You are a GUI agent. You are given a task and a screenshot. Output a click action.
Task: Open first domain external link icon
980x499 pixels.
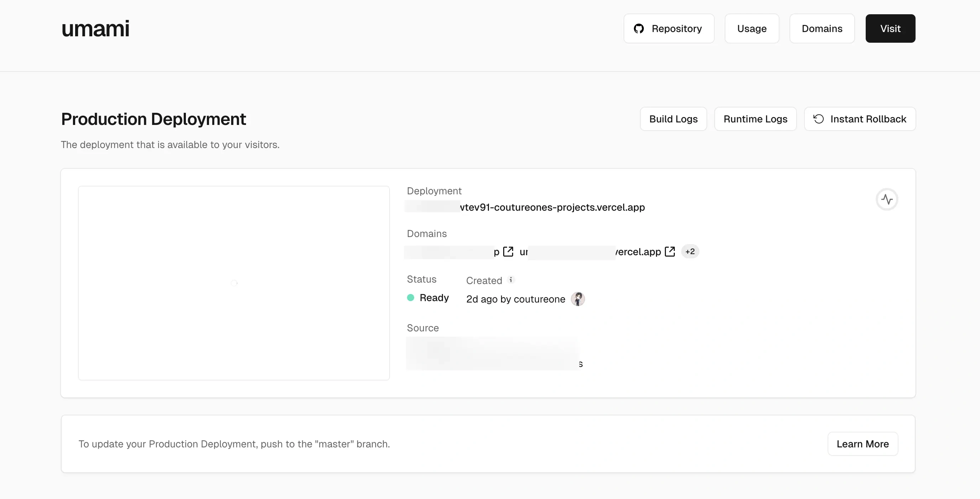pyautogui.click(x=508, y=251)
